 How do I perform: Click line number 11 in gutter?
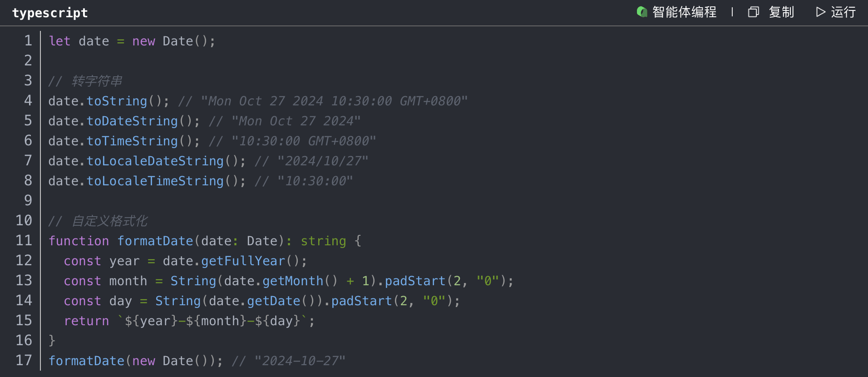coord(24,241)
